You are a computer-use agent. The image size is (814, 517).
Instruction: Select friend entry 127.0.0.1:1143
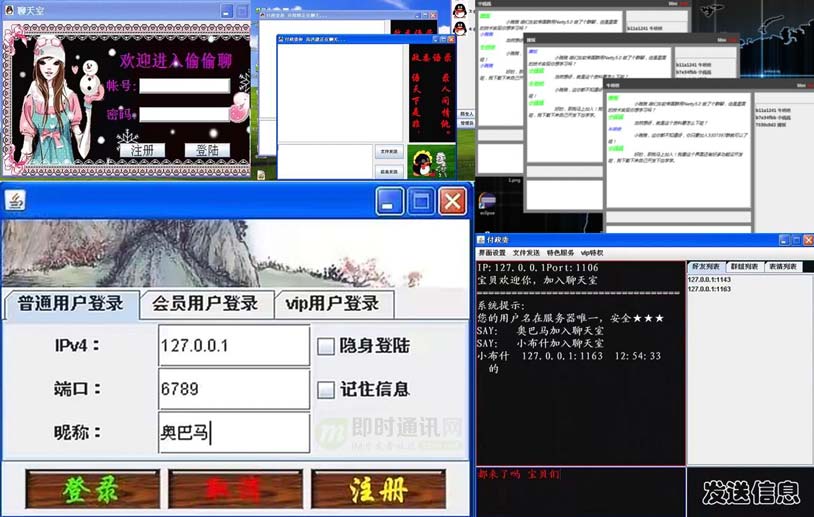[709, 280]
